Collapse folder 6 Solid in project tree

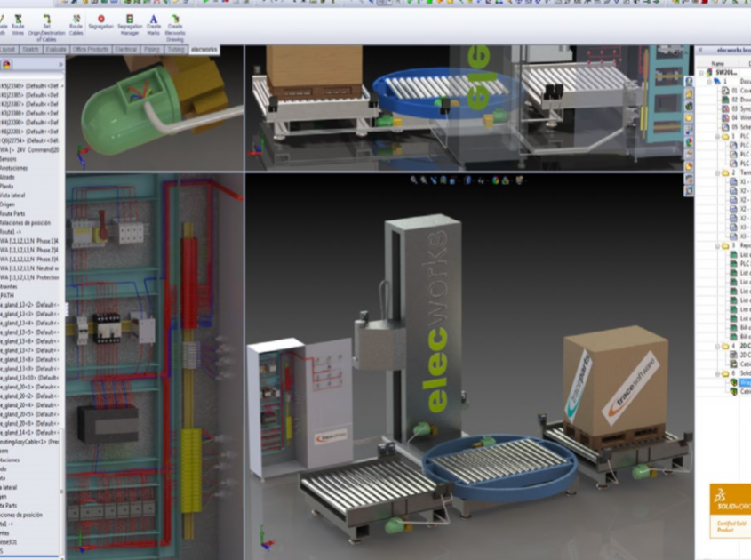pos(717,373)
